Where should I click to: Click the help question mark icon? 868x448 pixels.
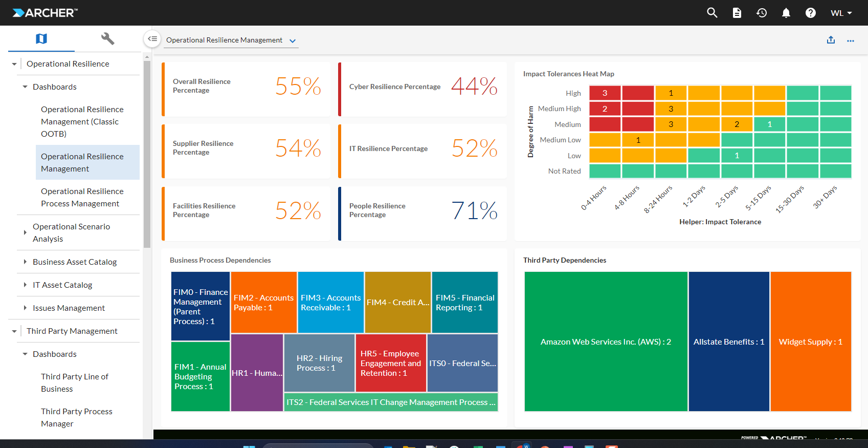811,13
